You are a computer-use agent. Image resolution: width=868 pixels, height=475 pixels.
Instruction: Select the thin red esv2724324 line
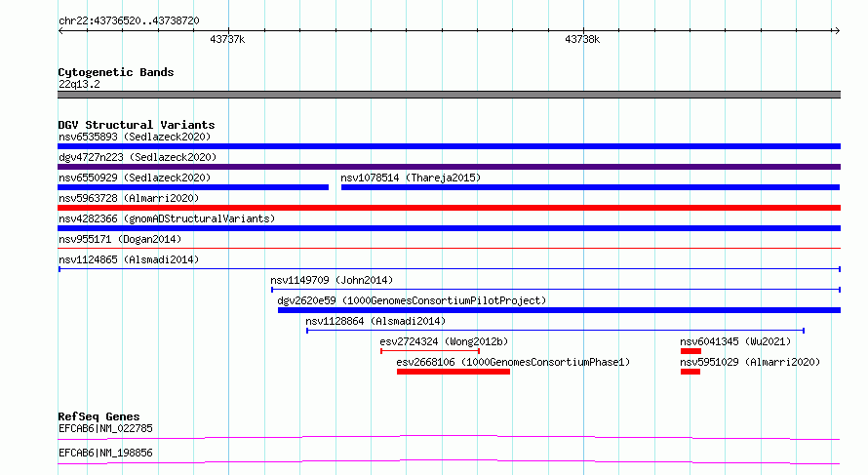430,351
